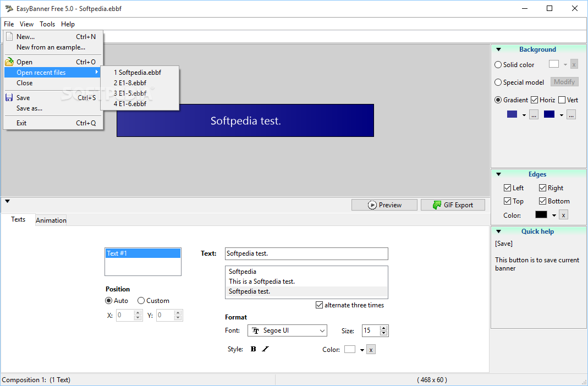Select Special model background option
The height and width of the screenshot is (386, 588).
(498, 82)
